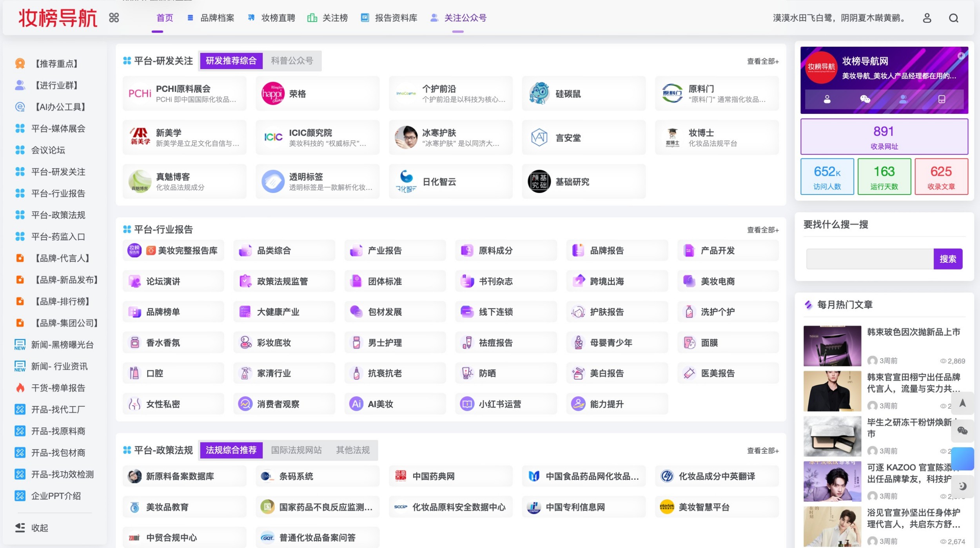Select the AI美妆 category icon
Viewport: 980px width, 548px height.
(x=356, y=403)
